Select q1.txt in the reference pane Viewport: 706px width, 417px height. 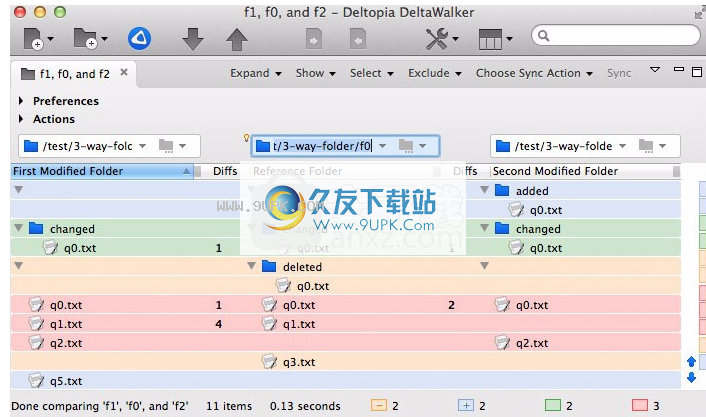(x=299, y=324)
